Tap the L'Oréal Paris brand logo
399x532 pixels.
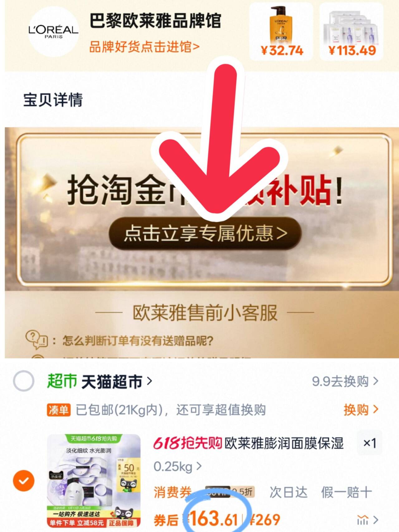[x=53, y=31]
